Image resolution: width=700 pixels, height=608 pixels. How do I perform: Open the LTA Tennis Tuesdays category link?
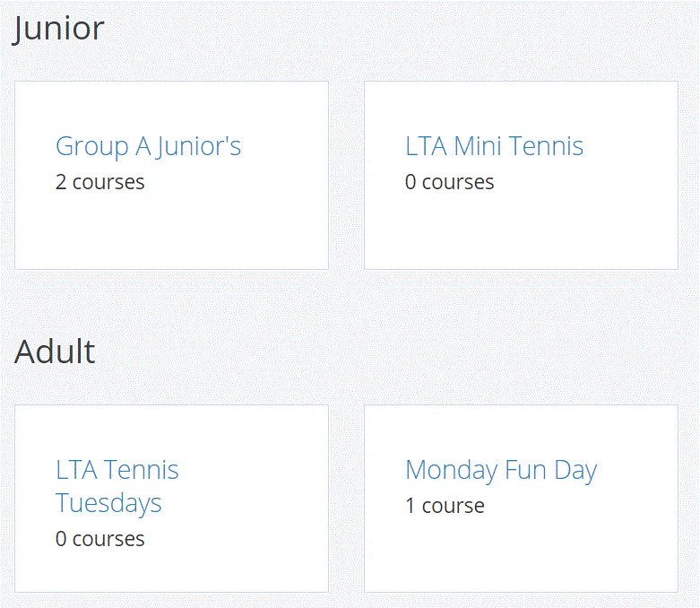coord(117,486)
